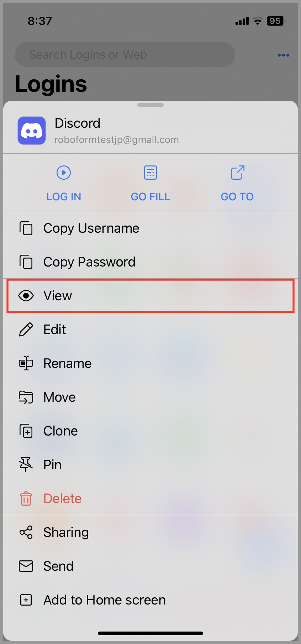Choose Move in the action list

150,397
